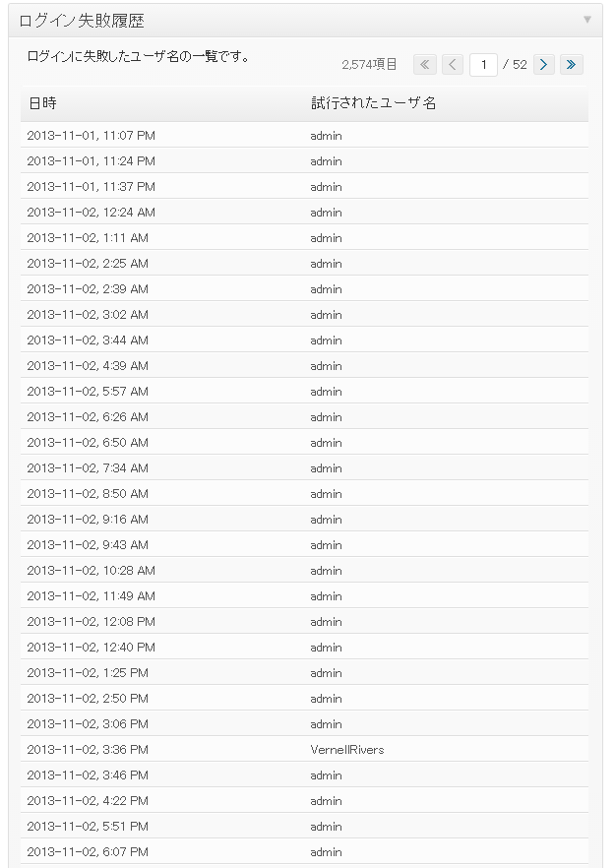Collapse the ログイン失敗履歴 panel triangle
Screen dimensions: 616x868
tap(587, 20)
